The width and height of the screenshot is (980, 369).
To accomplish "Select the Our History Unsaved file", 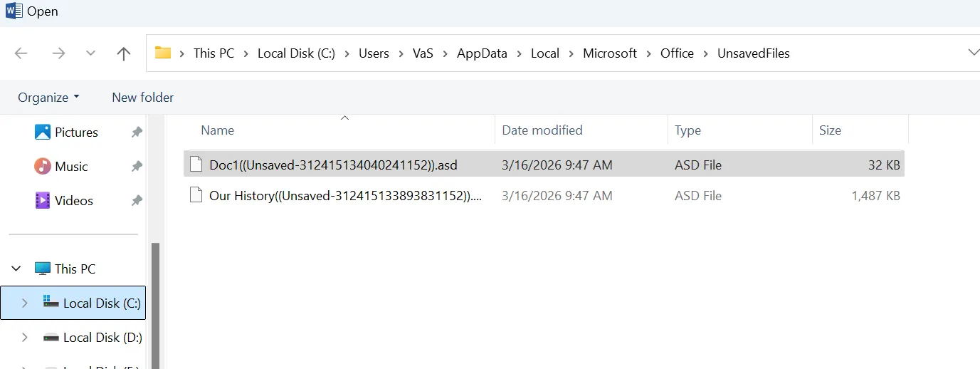I will point(544,196).
